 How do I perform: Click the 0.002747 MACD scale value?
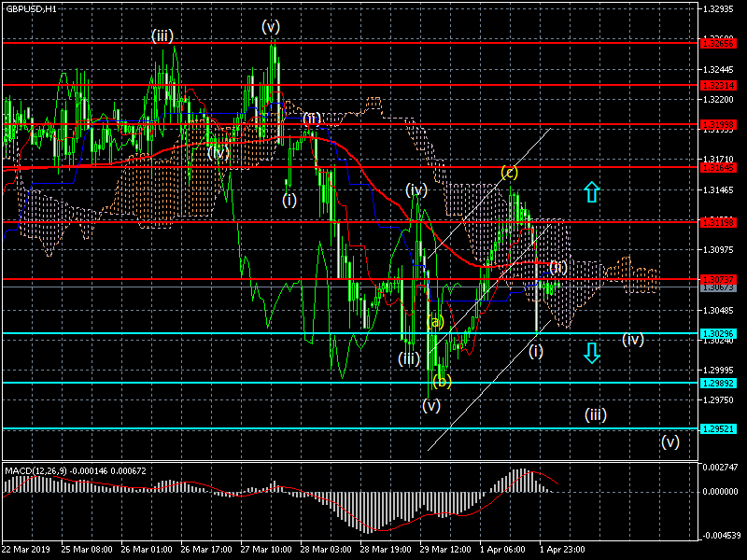point(721,466)
